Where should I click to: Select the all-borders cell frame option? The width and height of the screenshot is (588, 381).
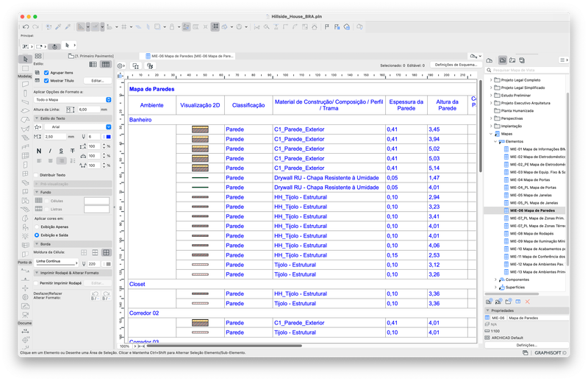tap(107, 252)
